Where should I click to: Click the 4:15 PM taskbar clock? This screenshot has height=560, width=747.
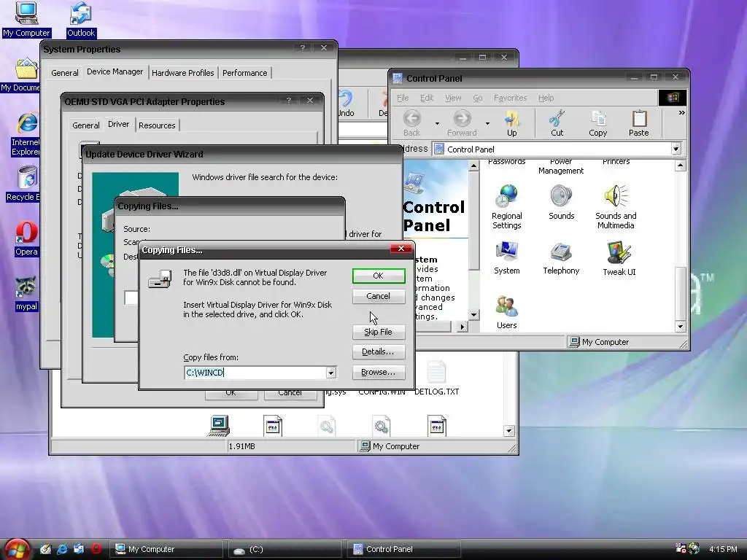[x=723, y=549]
